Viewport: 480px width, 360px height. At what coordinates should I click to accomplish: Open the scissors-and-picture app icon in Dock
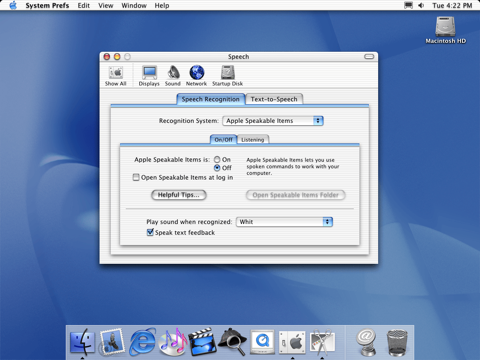[322, 342]
